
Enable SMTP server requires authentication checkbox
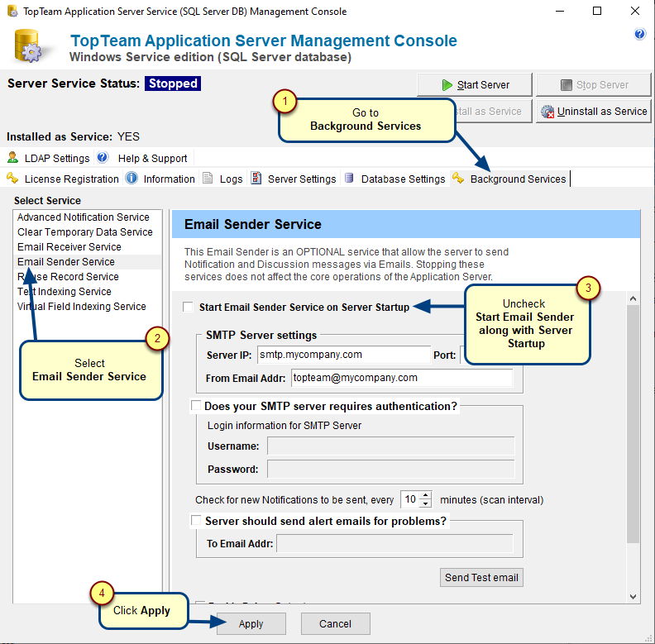[x=195, y=406]
